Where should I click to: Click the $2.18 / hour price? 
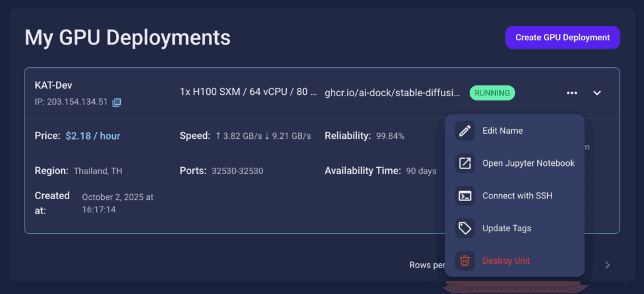click(x=92, y=136)
